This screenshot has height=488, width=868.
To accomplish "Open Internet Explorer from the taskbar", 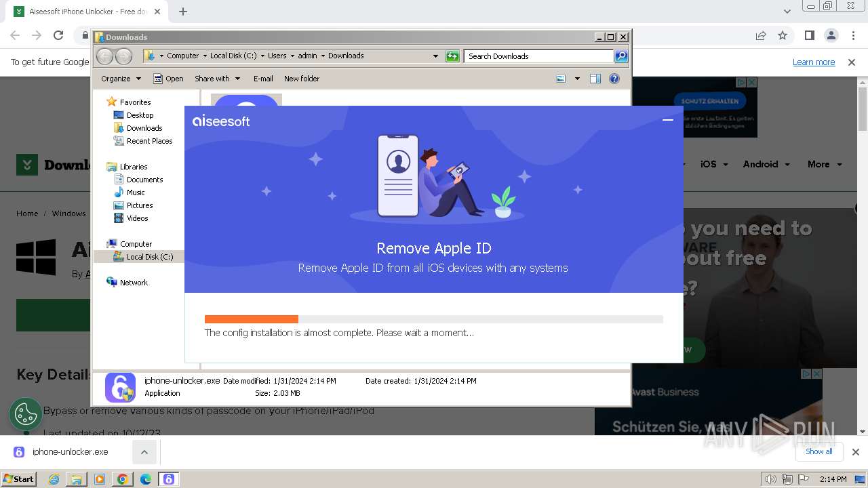I will (x=54, y=479).
